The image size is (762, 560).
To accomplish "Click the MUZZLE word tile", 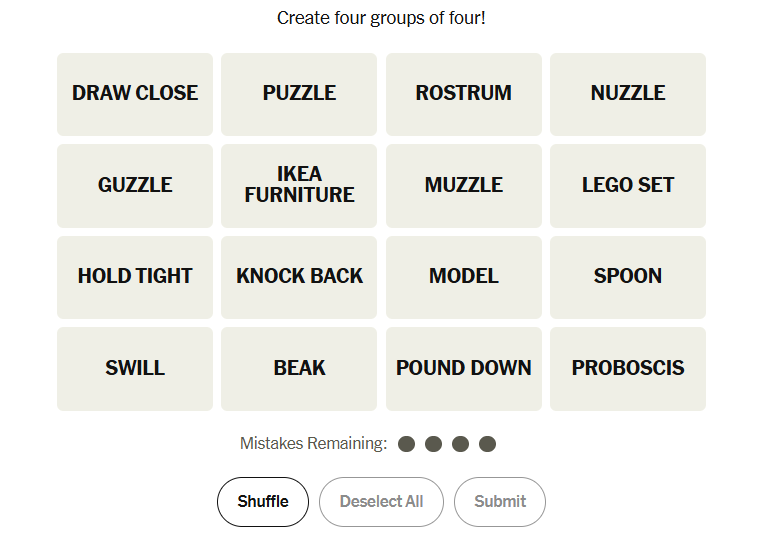I will 463,185.
